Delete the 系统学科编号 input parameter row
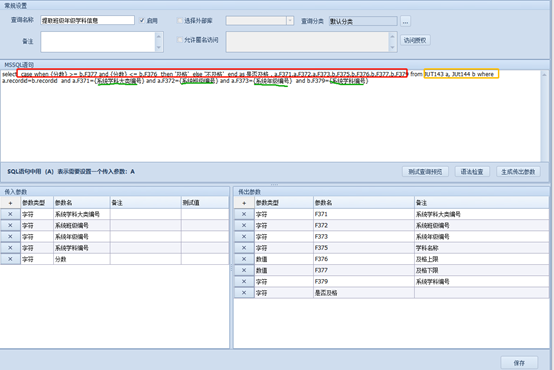This screenshot has width=554, height=370. 10,248
